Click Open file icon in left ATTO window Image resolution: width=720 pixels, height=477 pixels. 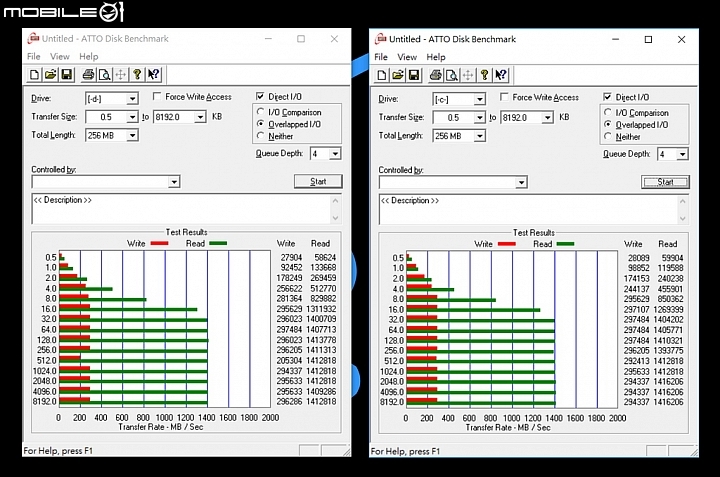(51, 75)
